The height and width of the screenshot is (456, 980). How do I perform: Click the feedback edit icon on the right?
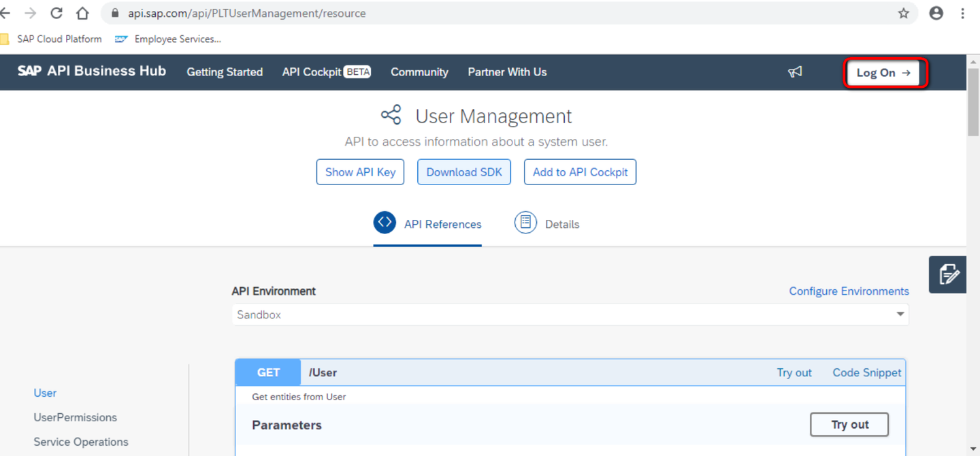tap(947, 274)
